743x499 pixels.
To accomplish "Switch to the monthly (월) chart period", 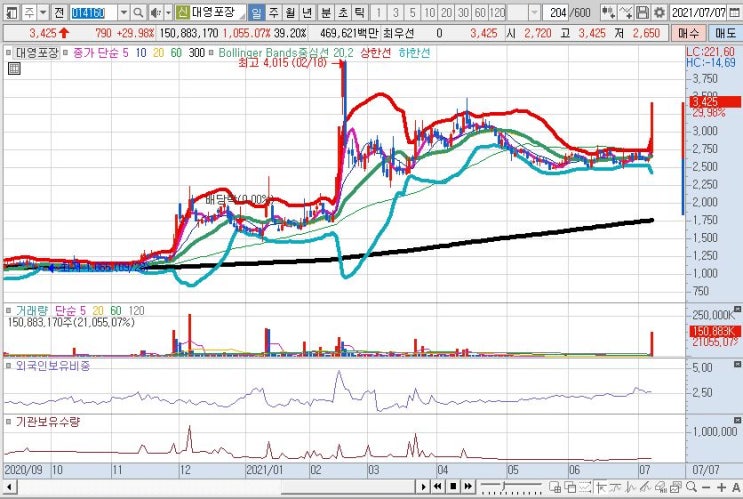I will click(x=290, y=12).
